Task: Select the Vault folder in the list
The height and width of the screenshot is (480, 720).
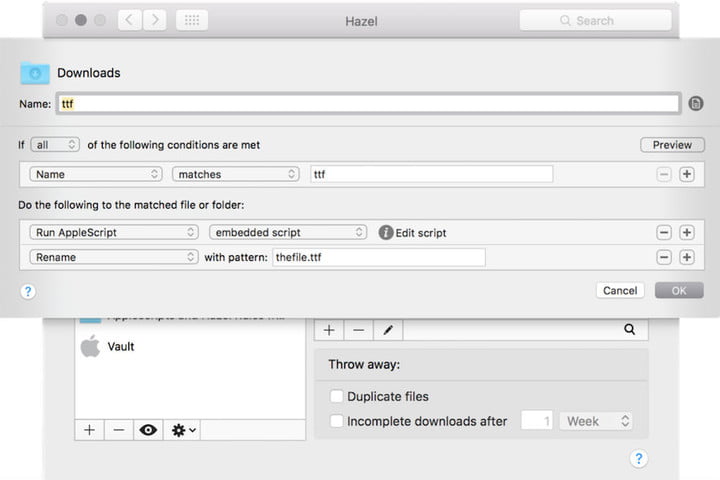Action: coord(190,346)
